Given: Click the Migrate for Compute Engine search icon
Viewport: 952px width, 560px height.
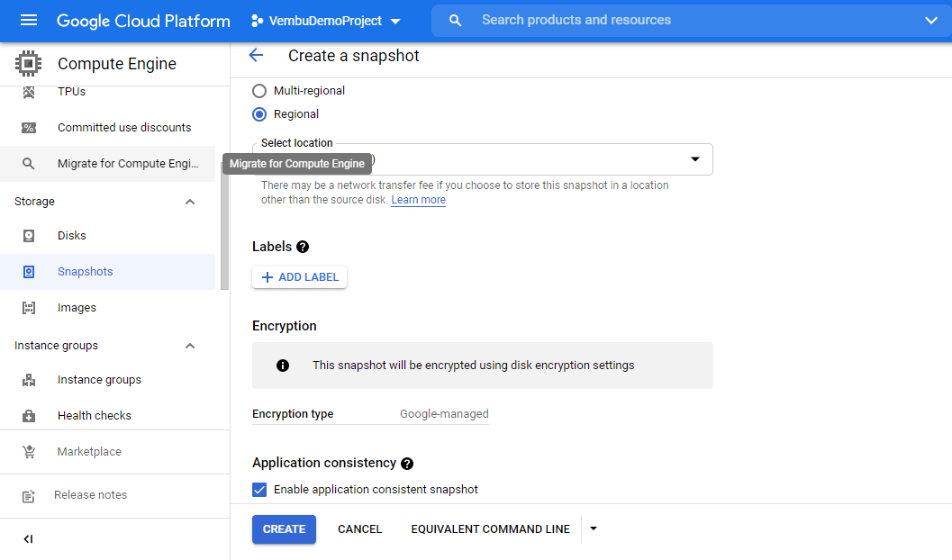Looking at the screenshot, I should tap(29, 163).
